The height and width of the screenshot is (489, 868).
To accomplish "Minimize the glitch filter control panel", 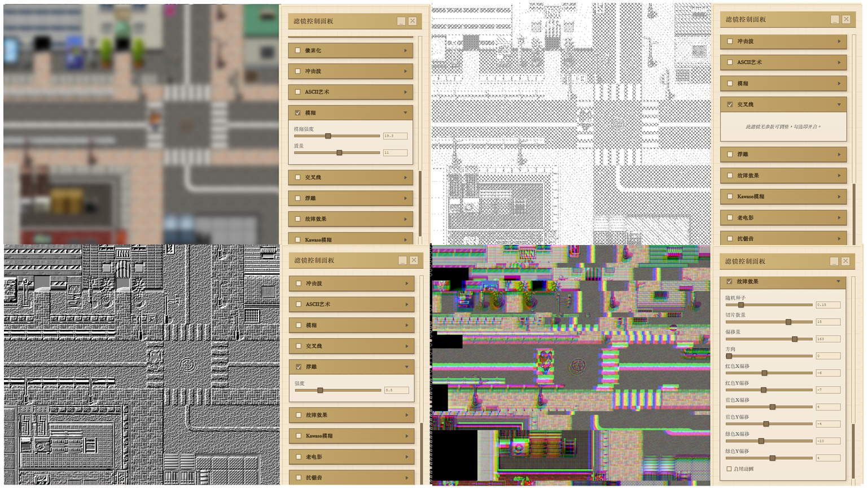I will [834, 261].
